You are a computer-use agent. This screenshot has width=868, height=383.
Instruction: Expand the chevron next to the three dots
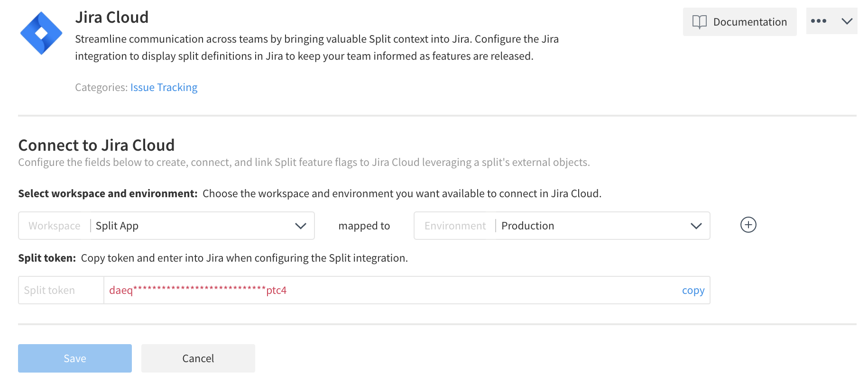[x=847, y=21]
